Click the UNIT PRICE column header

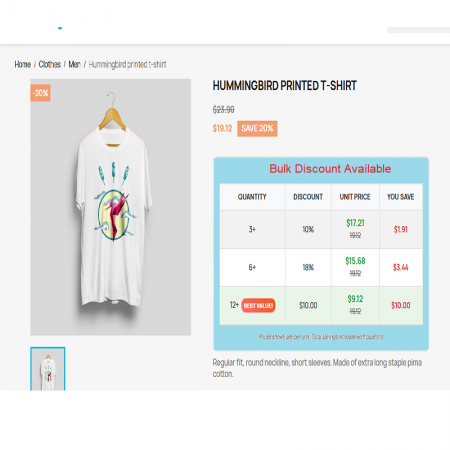tap(355, 197)
